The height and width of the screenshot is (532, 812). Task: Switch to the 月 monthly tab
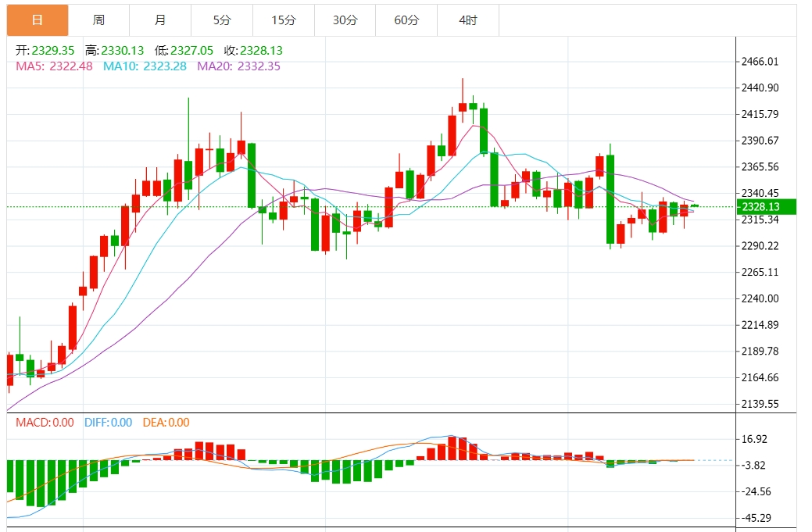coord(160,20)
